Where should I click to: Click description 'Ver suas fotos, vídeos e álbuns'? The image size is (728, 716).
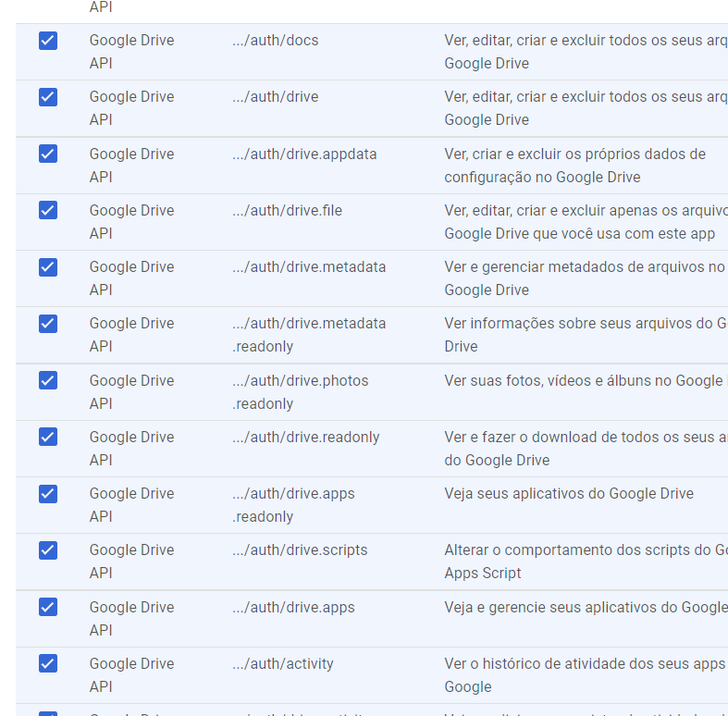tap(586, 381)
